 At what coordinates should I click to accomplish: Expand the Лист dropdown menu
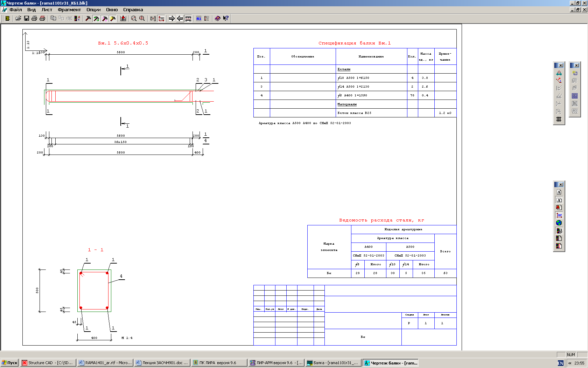coord(47,10)
